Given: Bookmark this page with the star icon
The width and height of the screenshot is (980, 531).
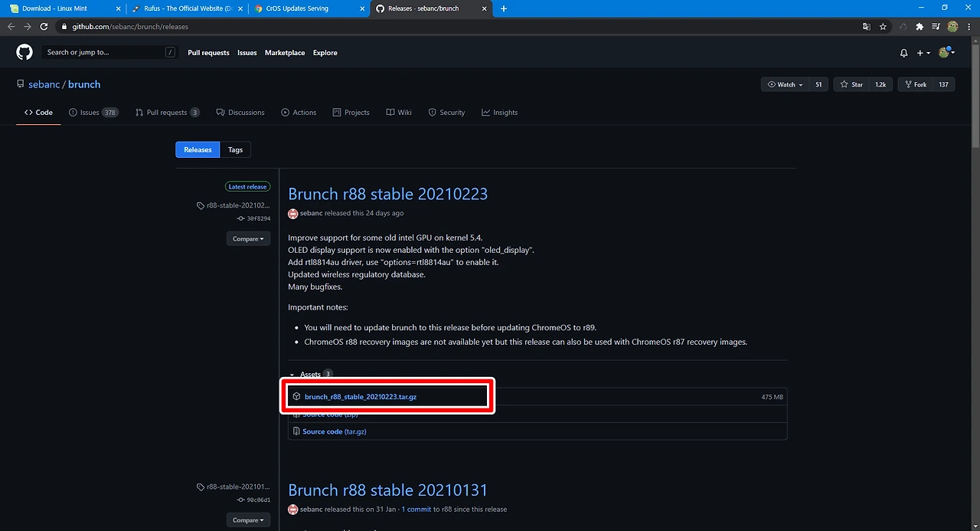Looking at the screenshot, I should 883,26.
